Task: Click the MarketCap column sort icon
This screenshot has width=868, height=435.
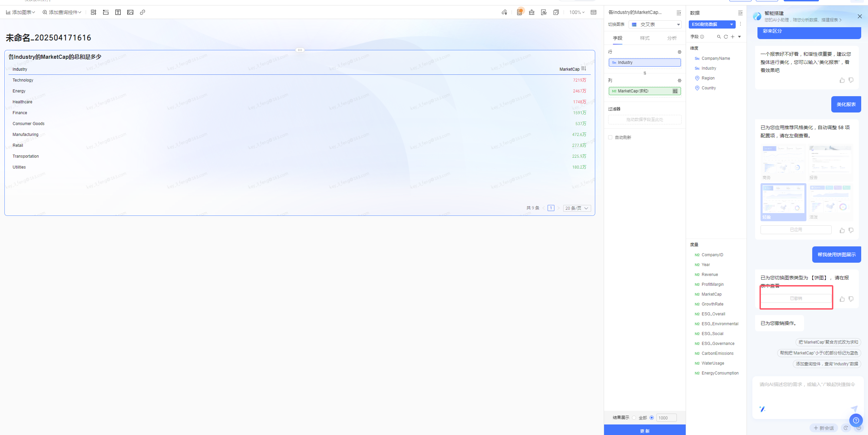Action: pos(584,69)
